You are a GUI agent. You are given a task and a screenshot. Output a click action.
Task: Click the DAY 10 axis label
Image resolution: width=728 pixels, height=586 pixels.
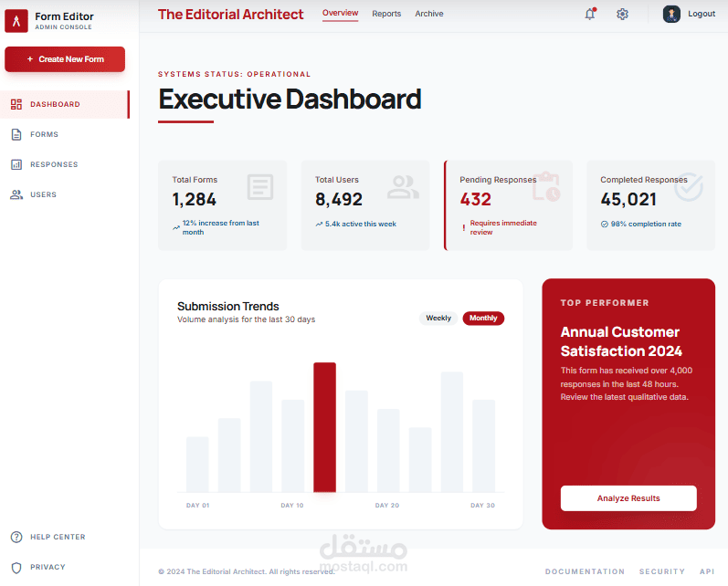292,506
